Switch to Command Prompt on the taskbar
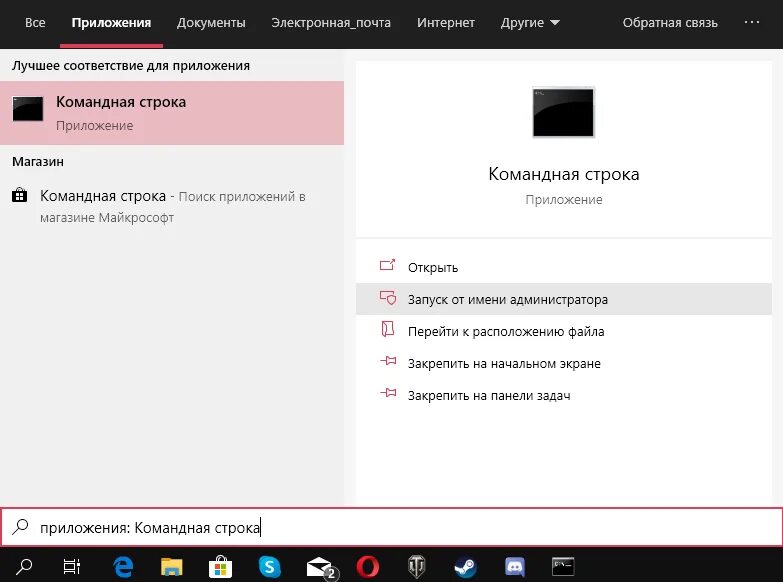 coord(563,567)
